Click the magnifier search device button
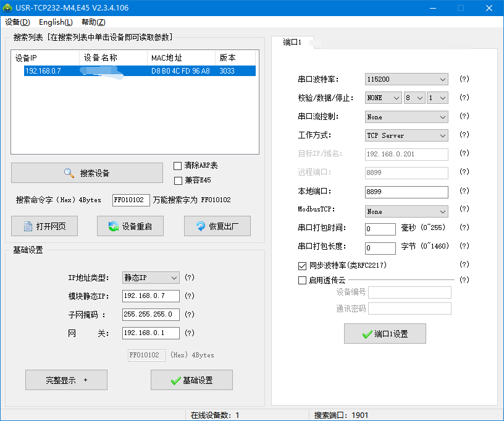This screenshot has height=421, width=504. point(69,173)
